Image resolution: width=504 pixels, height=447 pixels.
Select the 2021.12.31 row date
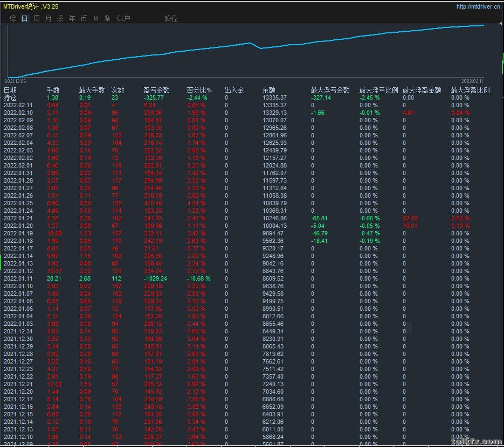tap(18, 331)
